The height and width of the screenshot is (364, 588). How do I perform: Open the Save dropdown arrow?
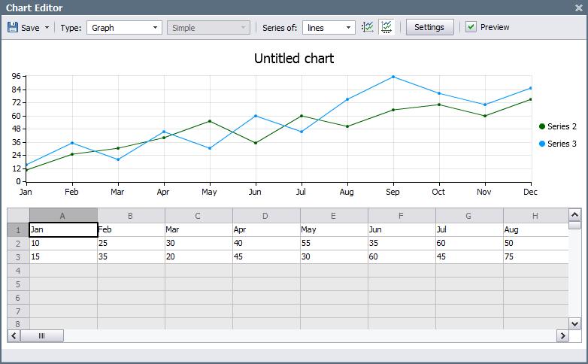click(x=47, y=28)
